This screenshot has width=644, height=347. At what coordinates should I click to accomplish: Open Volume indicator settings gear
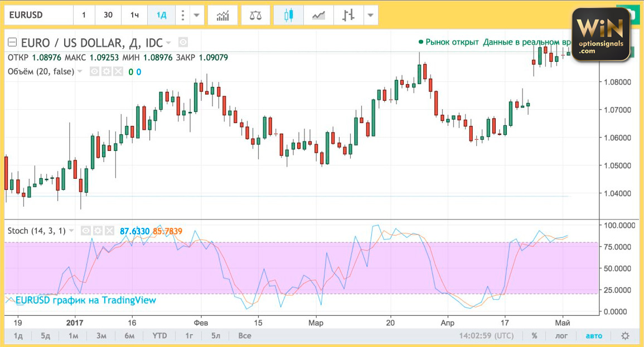106,71
